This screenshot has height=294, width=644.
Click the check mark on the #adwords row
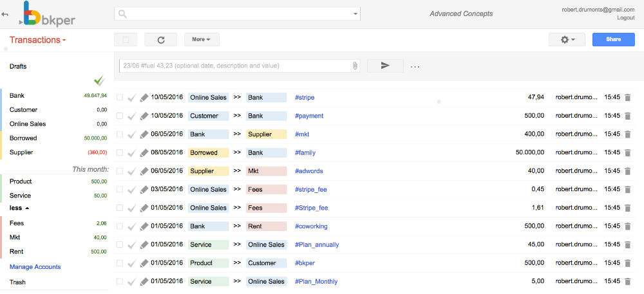point(131,171)
